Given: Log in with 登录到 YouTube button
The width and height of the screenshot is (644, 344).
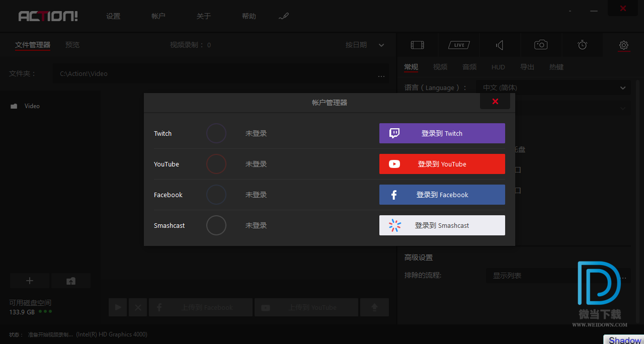Looking at the screenshot, I should coord(442,164).
